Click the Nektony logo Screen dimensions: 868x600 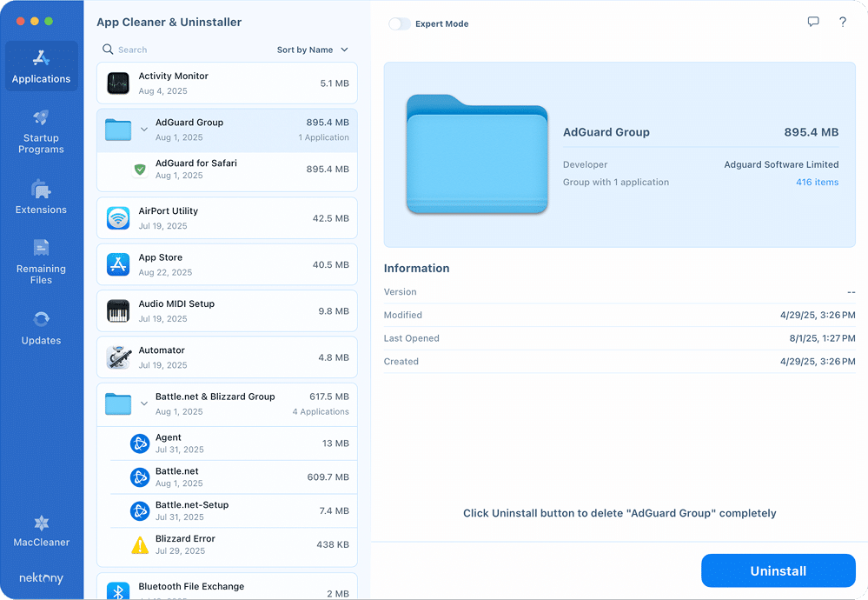click(x=41, y=578)
